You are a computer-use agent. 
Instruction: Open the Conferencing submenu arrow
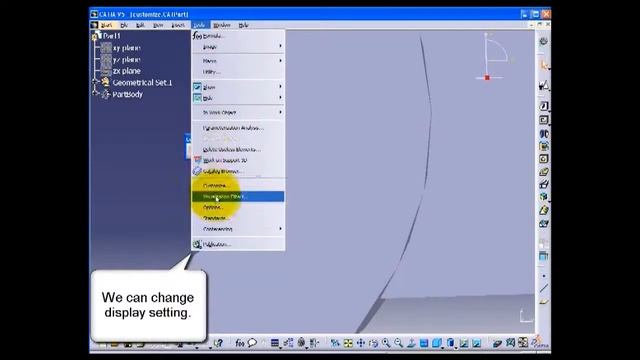[x=280, y=229]
